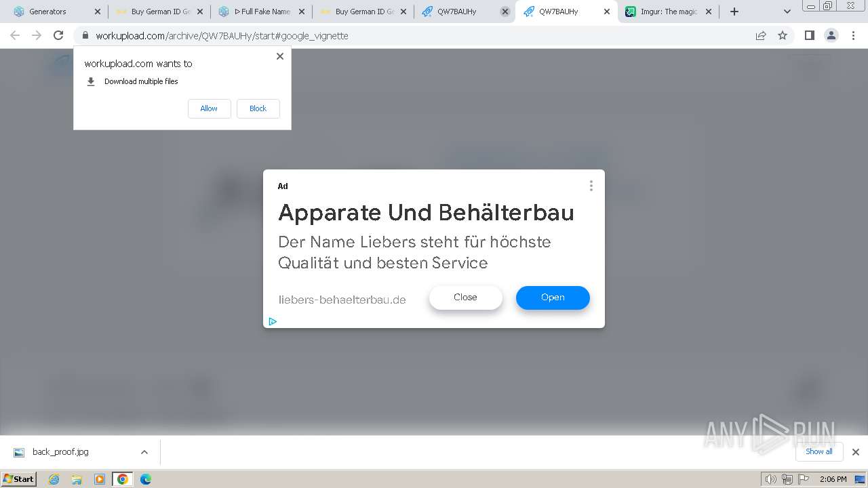Share this page icon

click(x=761, y=35)
